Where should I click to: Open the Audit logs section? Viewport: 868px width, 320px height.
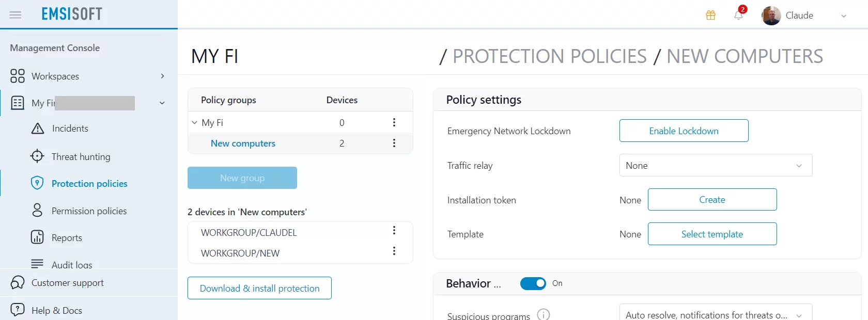tap(72, 264)
